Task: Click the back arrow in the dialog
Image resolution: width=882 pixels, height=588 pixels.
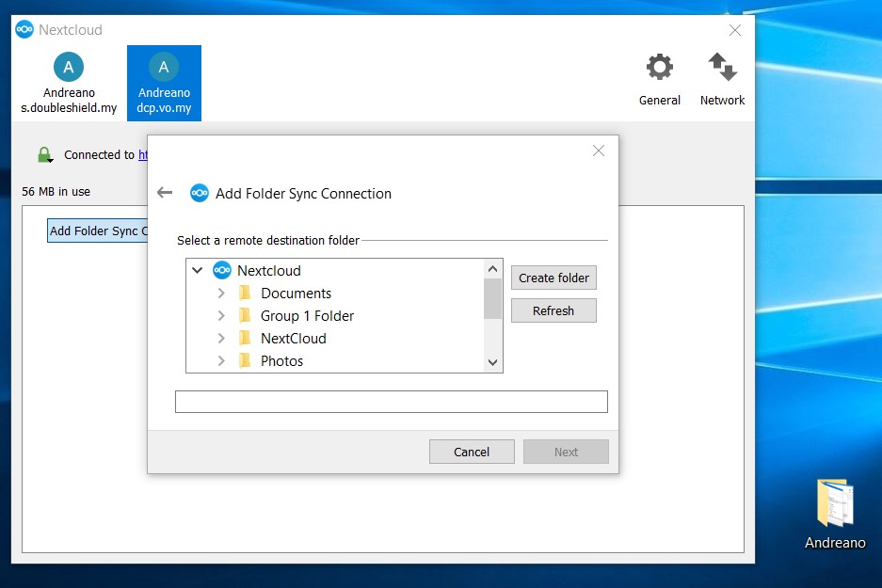Action: click(165, 193)
